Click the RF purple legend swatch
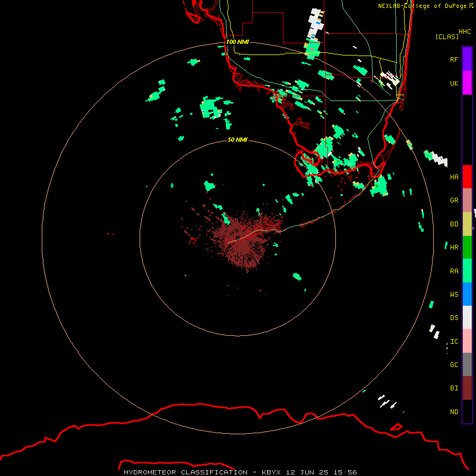476x476 pixels. 467,59
